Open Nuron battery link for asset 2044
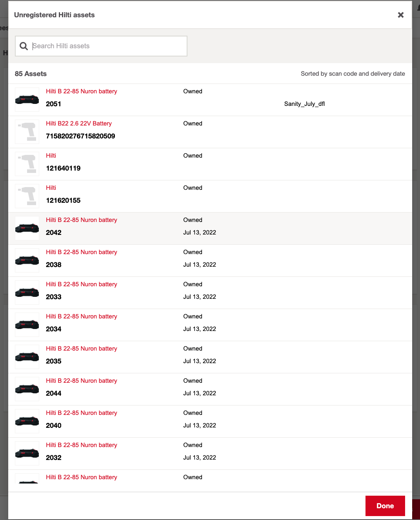This screenshot has height=520, width=420. [82, 381]
